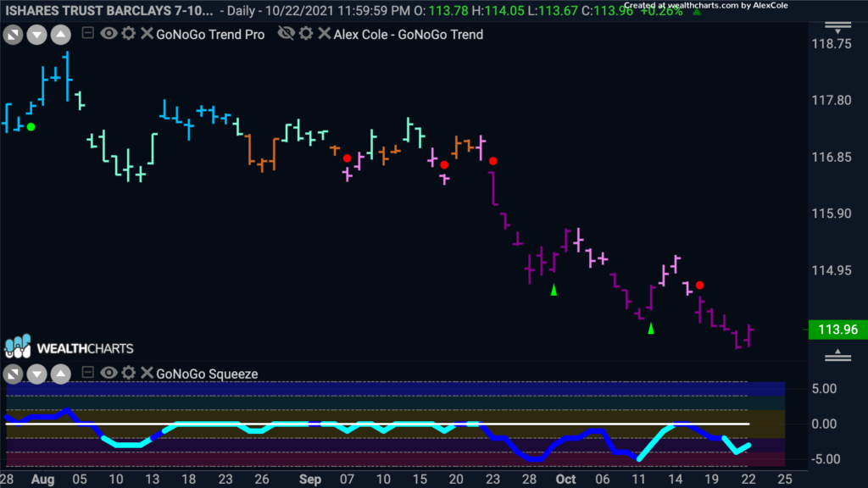Click the Aug label on date axis
Viewport: 868px width, 488px height.
tap(42, 480)
